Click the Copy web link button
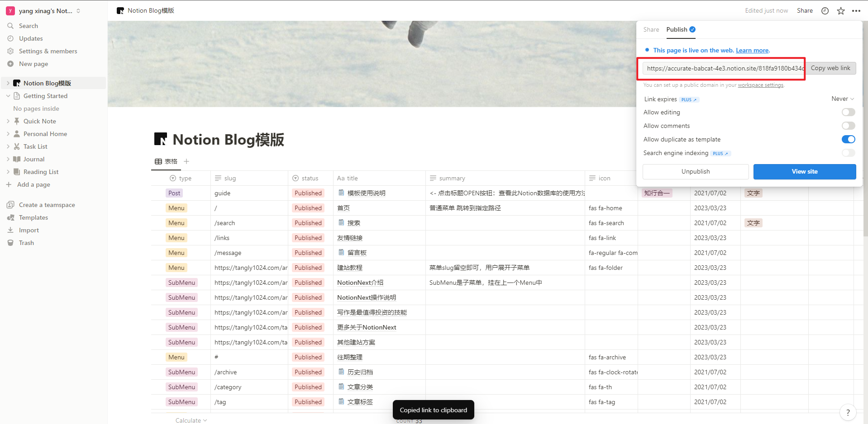868x424 pixels. 830,68
